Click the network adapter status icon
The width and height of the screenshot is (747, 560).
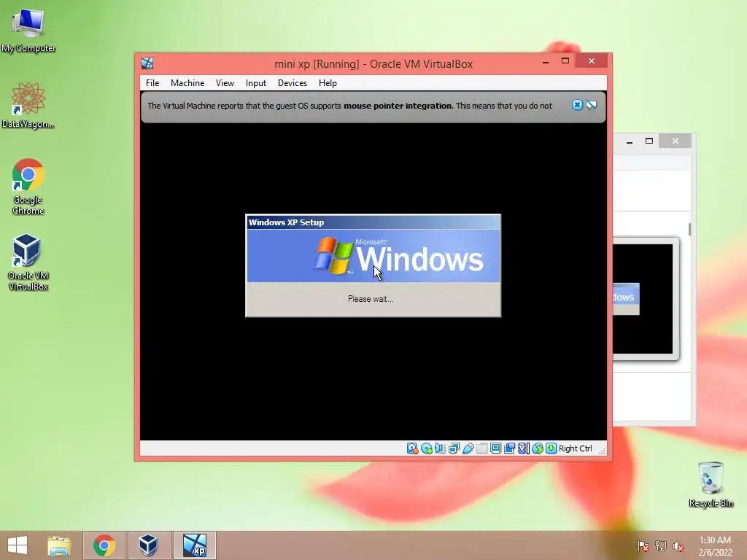(x=454, y=448)
